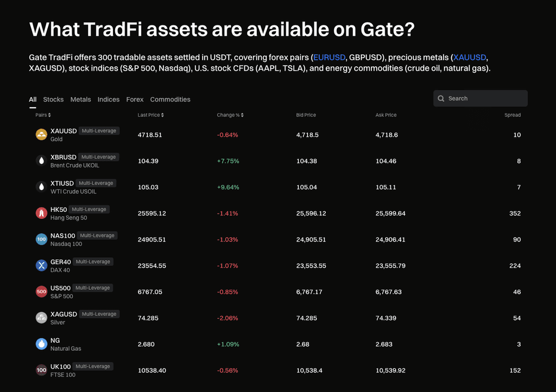Click the US500 S&P icon
This screenshot has width=556, height=392.
click(41, 292)
